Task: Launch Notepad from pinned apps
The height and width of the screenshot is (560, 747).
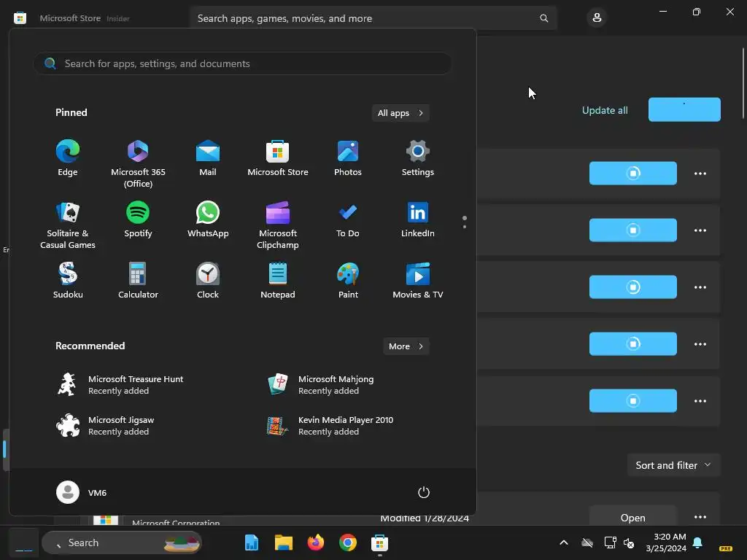Action: pos(278,281)
